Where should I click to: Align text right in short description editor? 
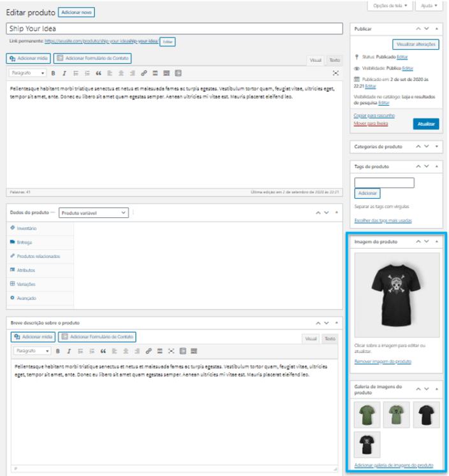pos(137,351)
